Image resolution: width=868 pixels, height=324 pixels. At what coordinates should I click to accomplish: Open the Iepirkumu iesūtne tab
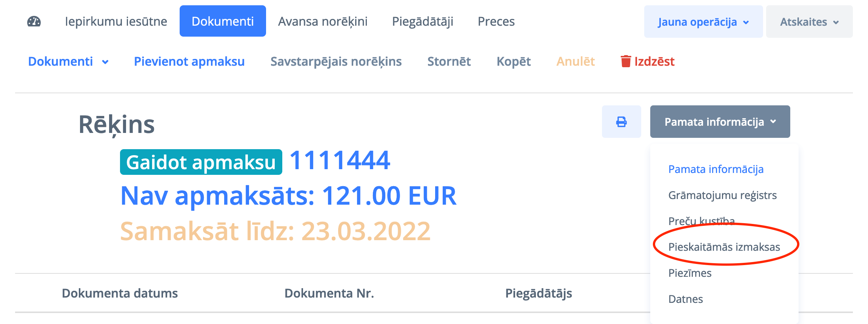pos(116,22)
